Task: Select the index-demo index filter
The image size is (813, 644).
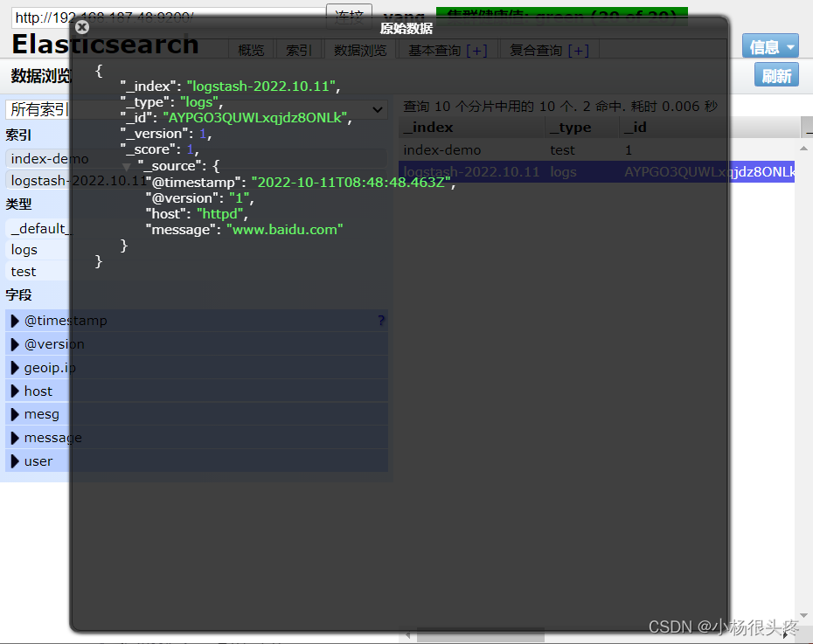Action: coord(196,158)
